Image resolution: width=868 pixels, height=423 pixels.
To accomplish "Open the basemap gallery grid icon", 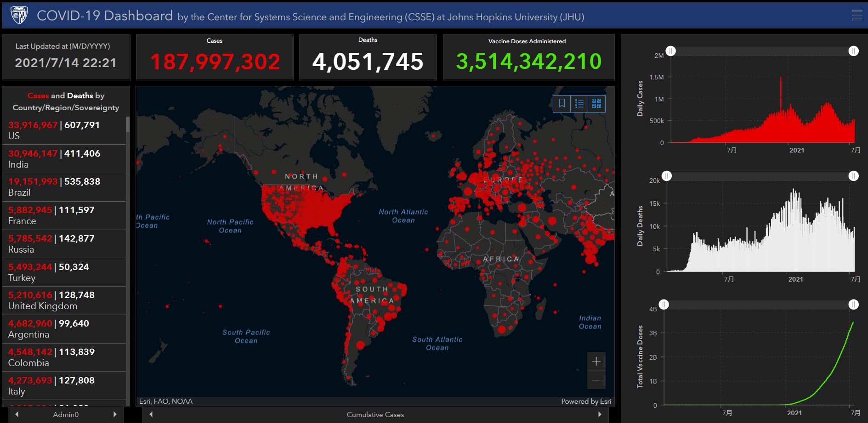I will [596, 104].
